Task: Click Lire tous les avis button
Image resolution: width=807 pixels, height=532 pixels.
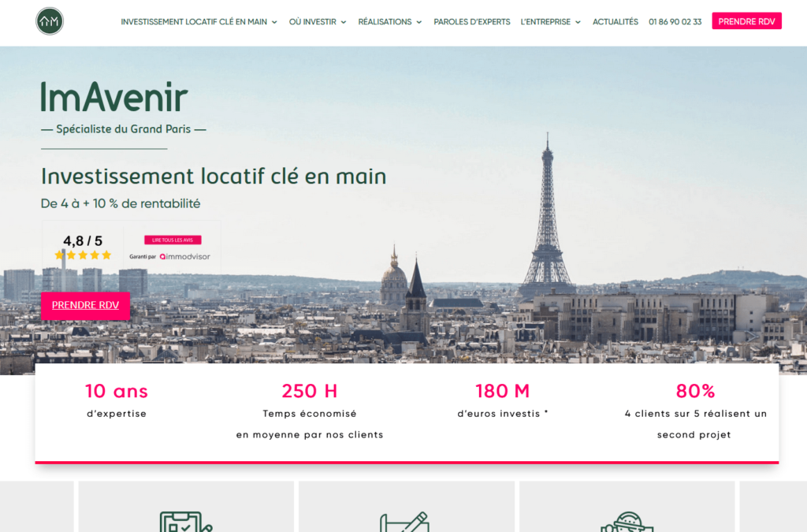Action: tap(173, 240)
